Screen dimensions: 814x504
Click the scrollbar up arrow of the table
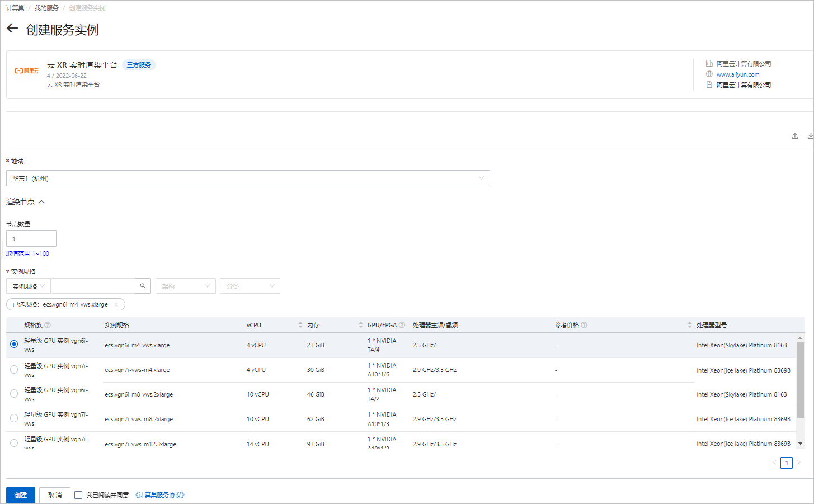point(800,338)
